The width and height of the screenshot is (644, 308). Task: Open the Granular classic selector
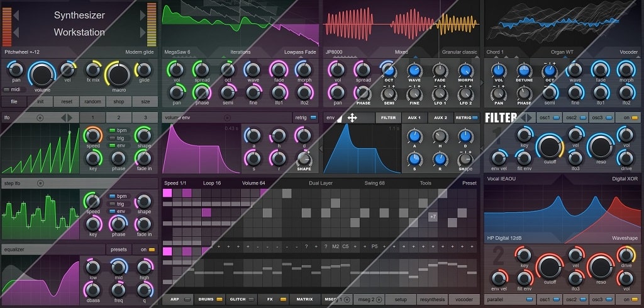[460, 52]
